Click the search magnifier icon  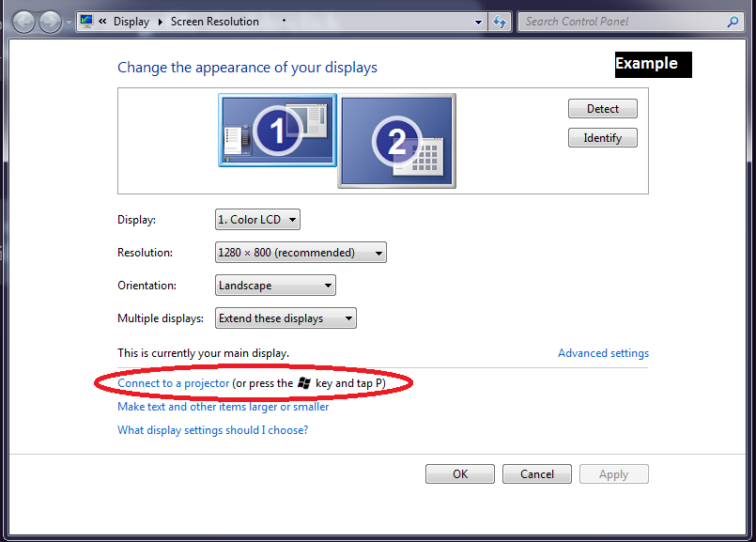(733, 22)
